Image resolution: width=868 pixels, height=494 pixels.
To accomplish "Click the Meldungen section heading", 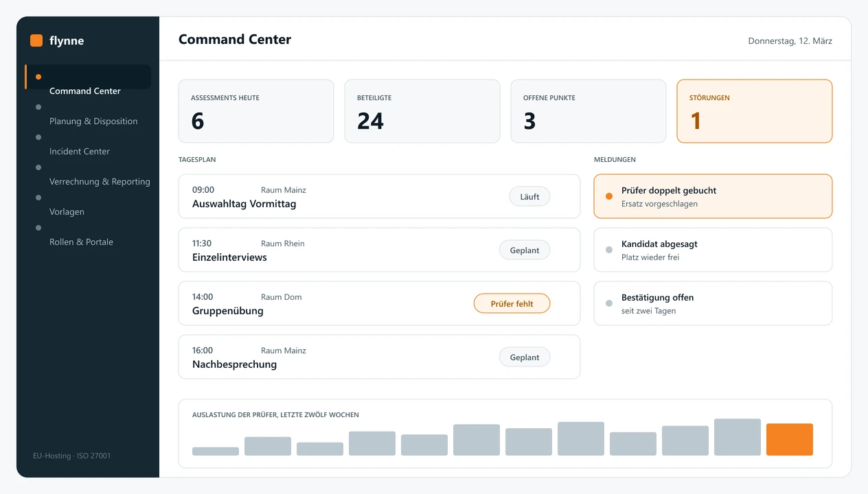I will pos(615,160).
